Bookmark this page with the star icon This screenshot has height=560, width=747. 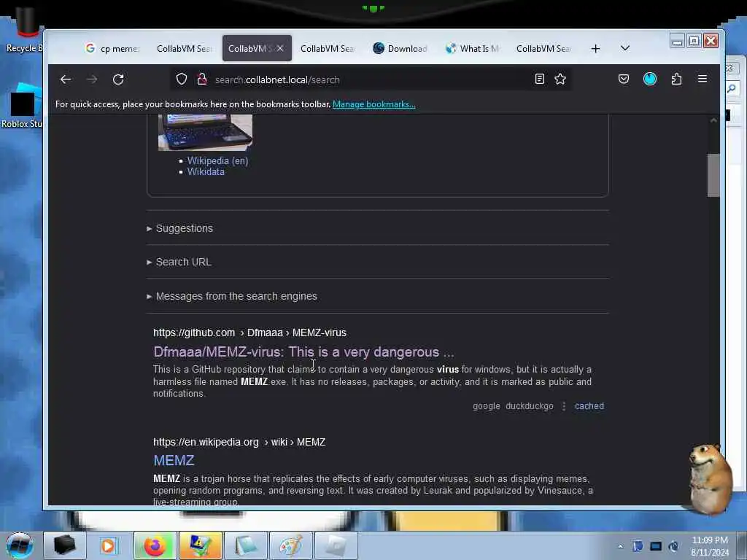560,79
